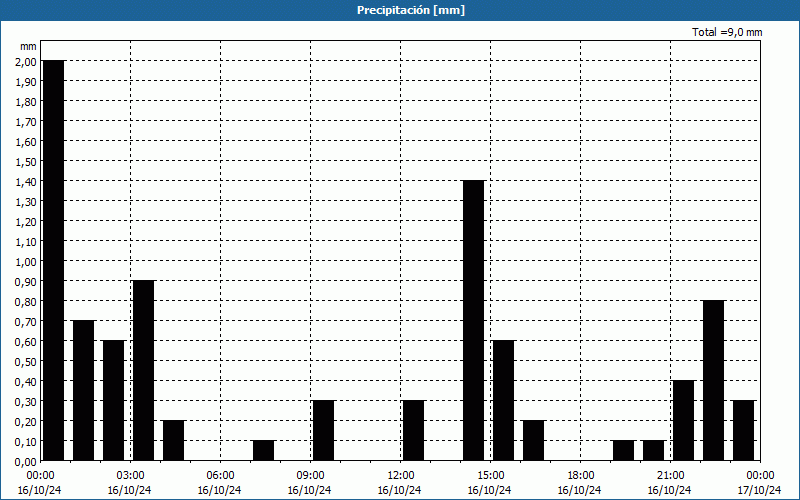Click the 0,60 y-axis label
The image size is (800, 500).
pos(27,341)
